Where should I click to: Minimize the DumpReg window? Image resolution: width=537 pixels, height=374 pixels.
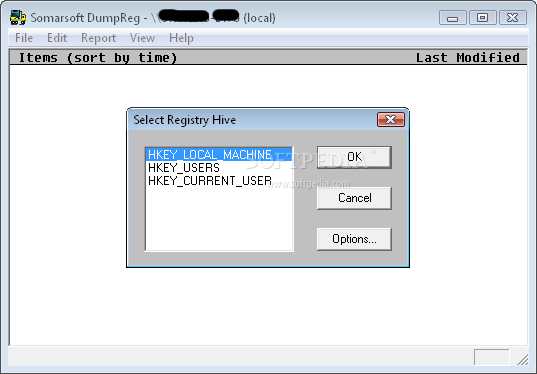(452, 18)
